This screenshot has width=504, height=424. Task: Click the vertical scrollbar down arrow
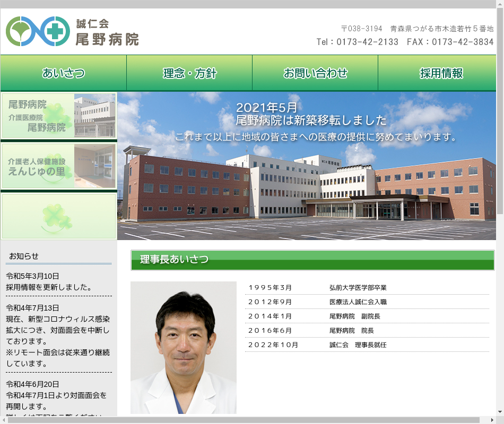point(500,411)
